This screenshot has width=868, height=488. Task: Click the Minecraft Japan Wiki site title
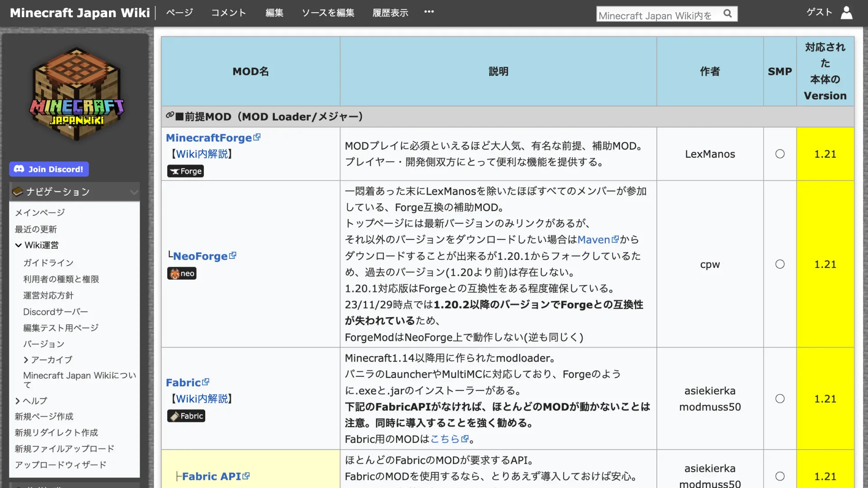[x=80, y=13]
